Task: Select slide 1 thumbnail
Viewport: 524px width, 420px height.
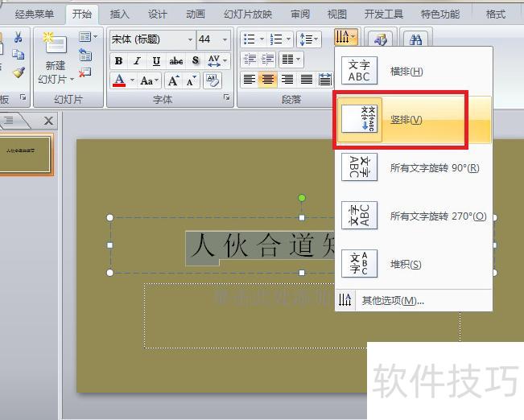Action: [x=24, y=154]
